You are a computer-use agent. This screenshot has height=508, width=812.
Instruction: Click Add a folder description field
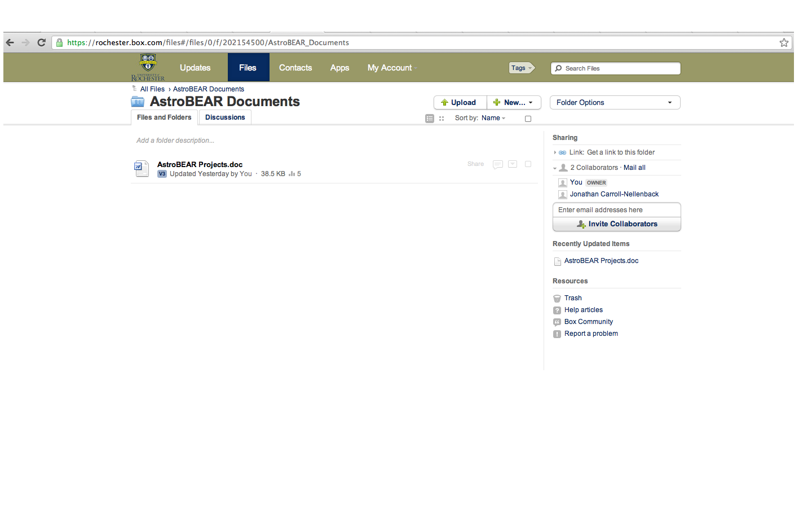175,141
